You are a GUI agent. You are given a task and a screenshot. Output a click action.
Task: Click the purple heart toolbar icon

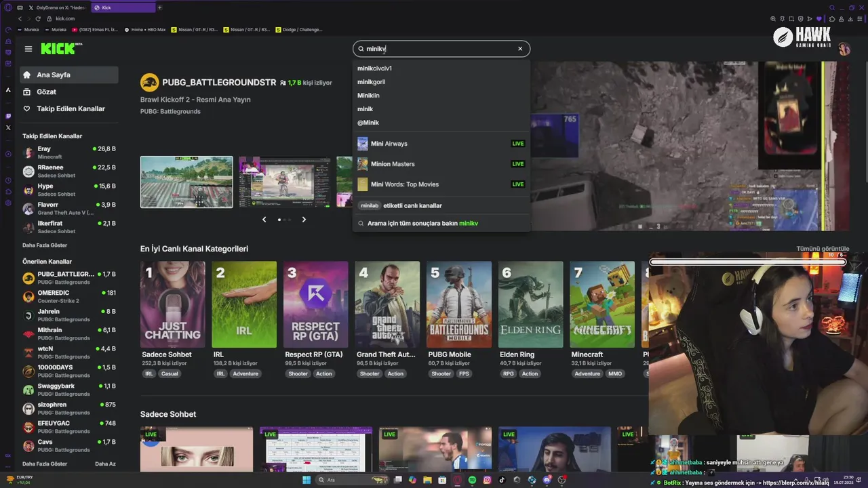tap(819, 19)
